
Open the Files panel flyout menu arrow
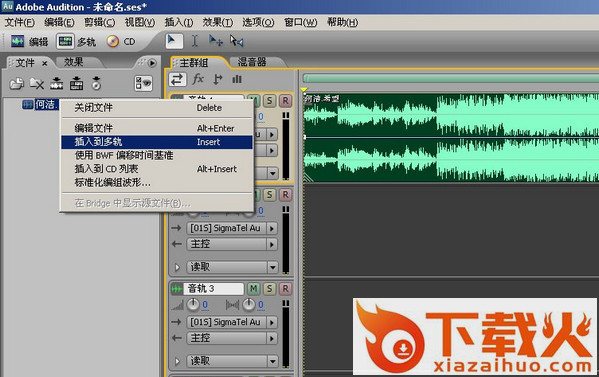[x=152, y=63]
